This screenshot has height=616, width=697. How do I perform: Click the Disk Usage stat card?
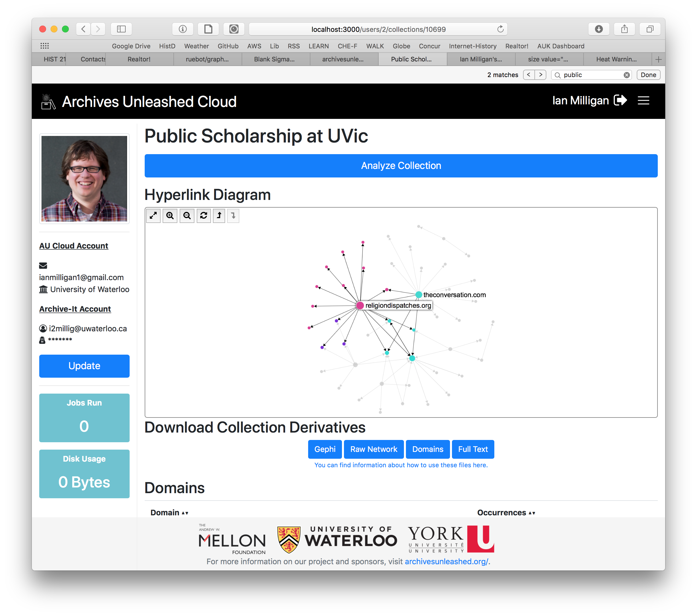tap(84, 474)
